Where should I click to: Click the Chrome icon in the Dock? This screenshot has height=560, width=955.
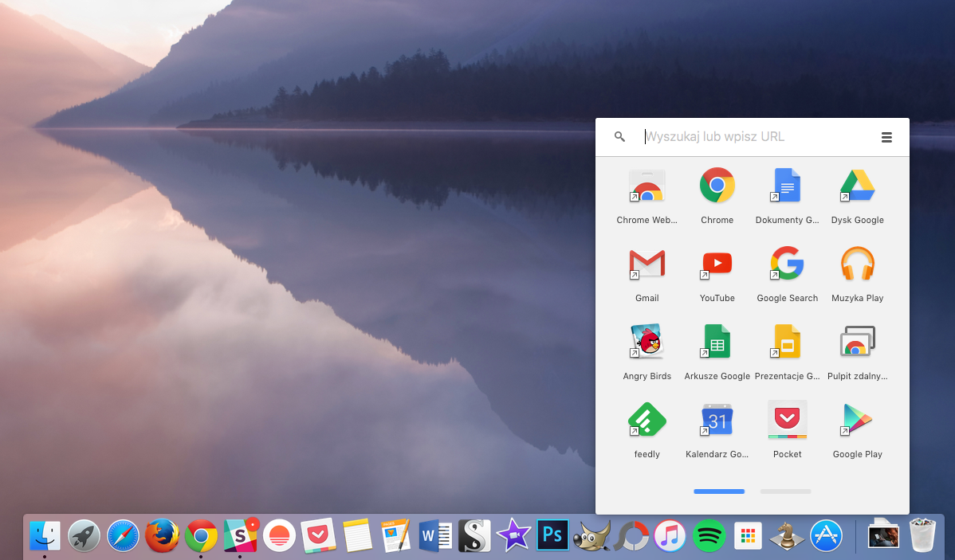coord(201,535)
